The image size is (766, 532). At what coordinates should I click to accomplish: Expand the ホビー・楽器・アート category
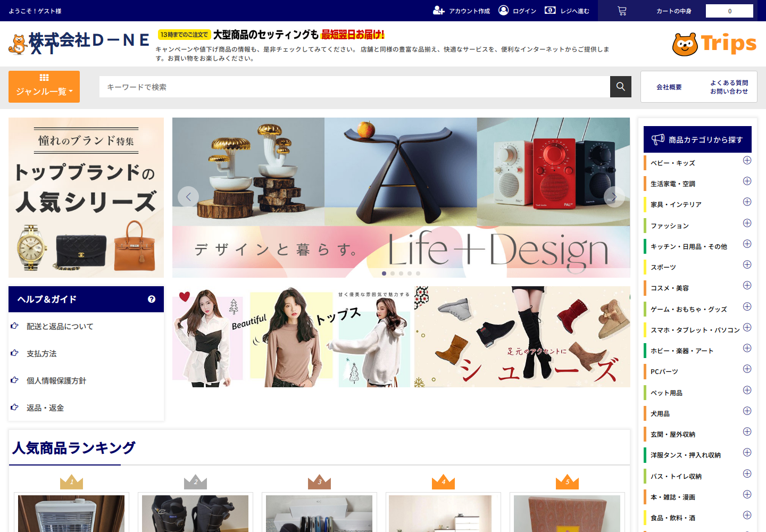747,348
